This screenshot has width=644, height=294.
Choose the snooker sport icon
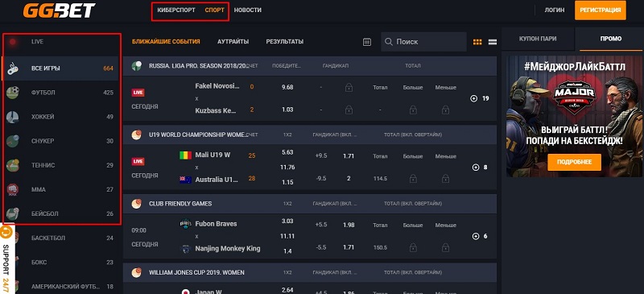pyautogui.click(x=13, y=141)
